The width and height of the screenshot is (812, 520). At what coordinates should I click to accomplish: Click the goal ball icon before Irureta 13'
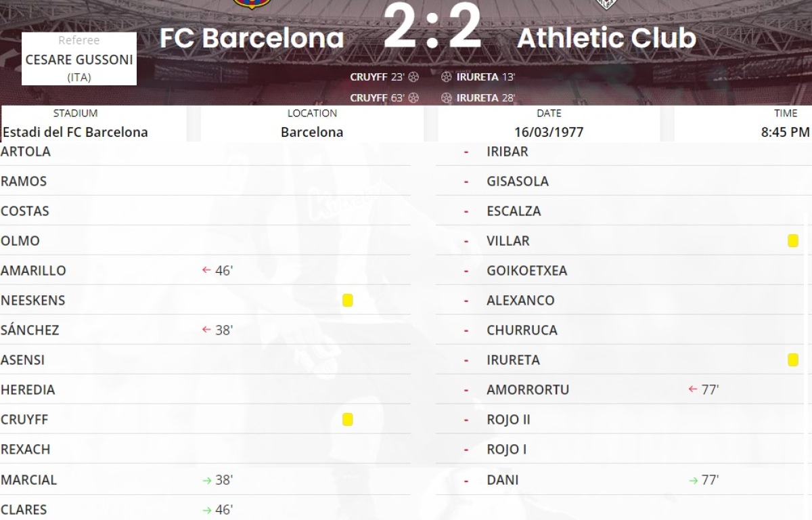pos(447,77)
